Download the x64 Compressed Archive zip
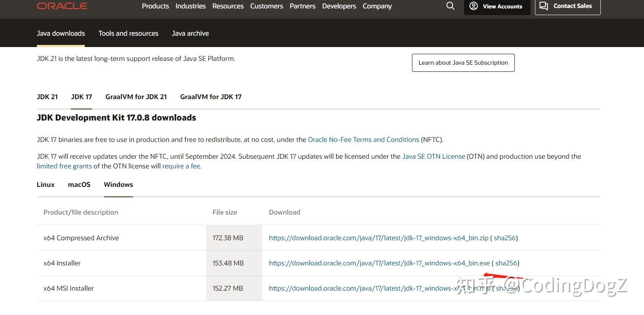This screenshot has width=644, height=315. [x=378, y=238]
